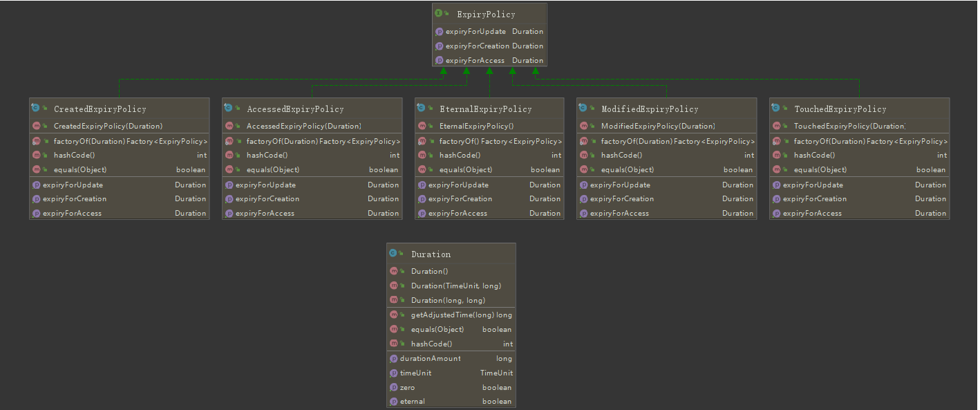Image resolution: width=980 pixels, height=410 pixels.
Task: Click method icon of EternalExpiryPolicy equals(Object)
Action: (422, 170)
